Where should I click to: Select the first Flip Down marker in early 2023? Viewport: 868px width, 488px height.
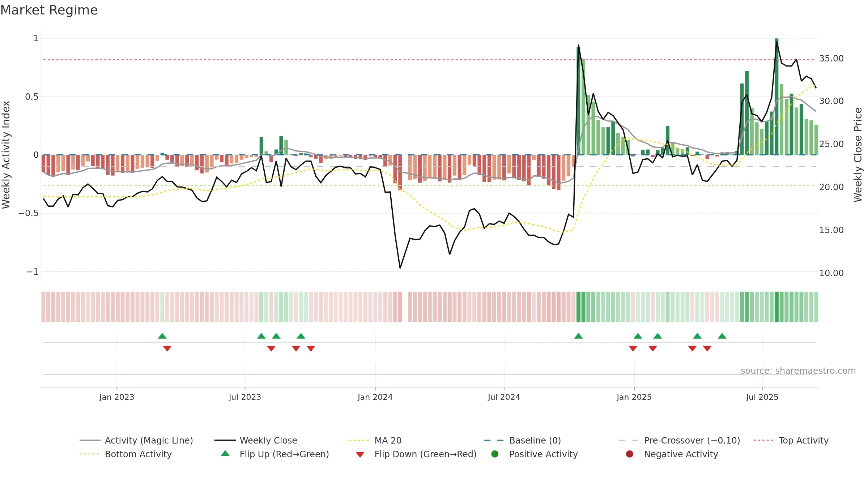pyautogui.click(x=167, y=348)
